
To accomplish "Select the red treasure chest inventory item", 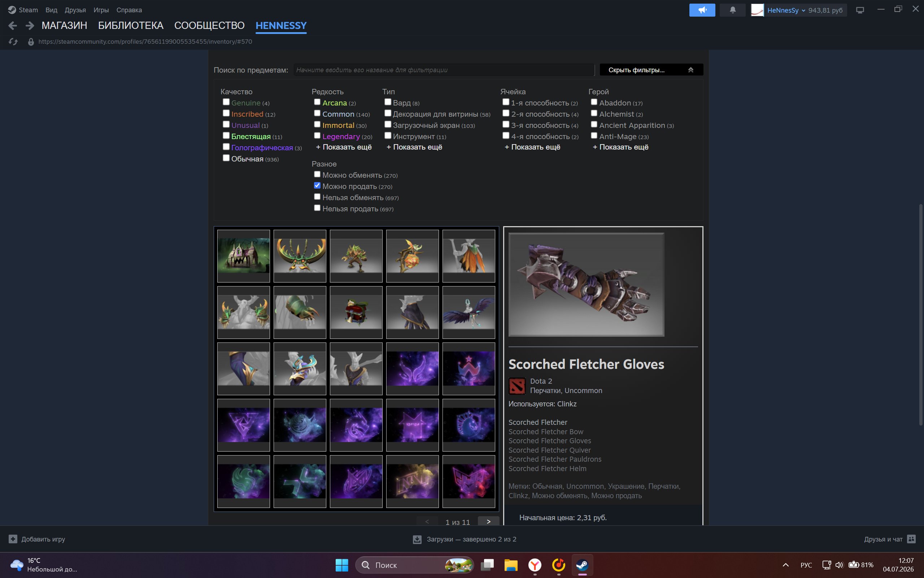I will coord(356,312).
